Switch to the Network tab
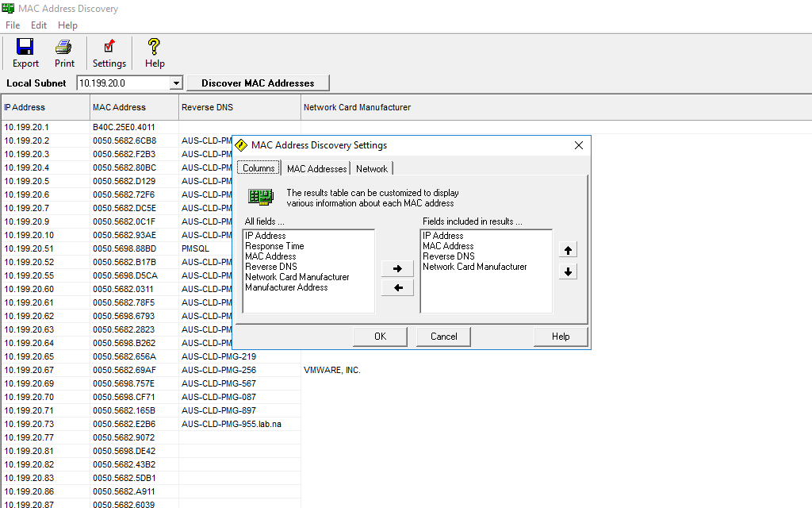This screenshot has height=508, width=812. point(372,168)
